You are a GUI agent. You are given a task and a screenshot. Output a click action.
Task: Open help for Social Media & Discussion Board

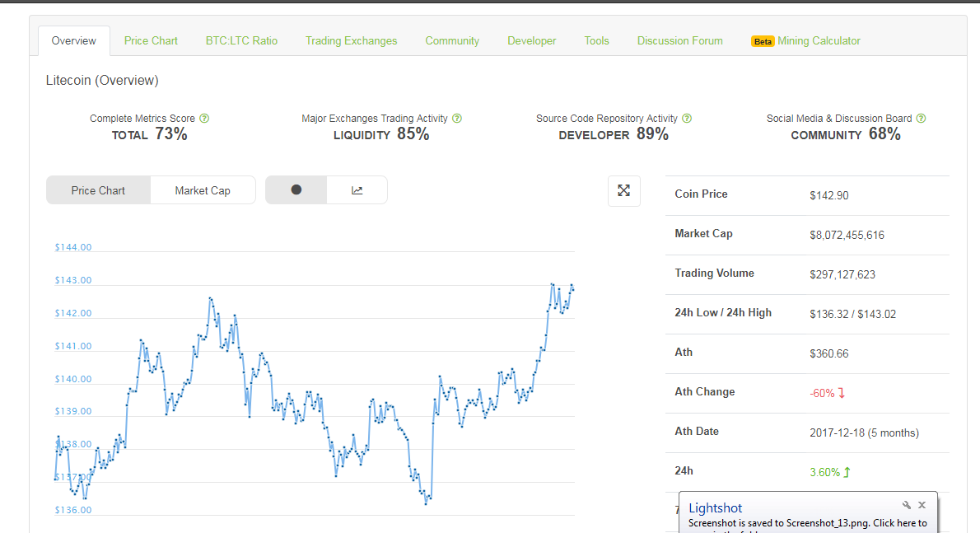point(922,118)
